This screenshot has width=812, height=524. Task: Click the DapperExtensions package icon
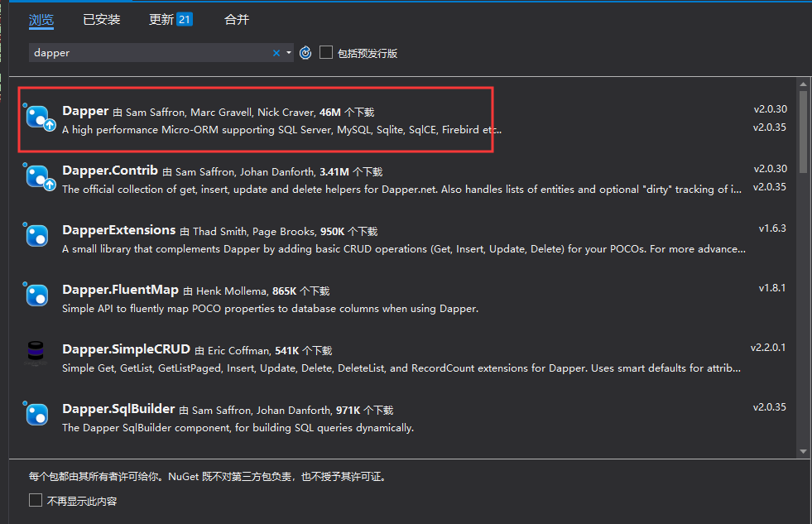pyautogui.click(x=36, y=236)
